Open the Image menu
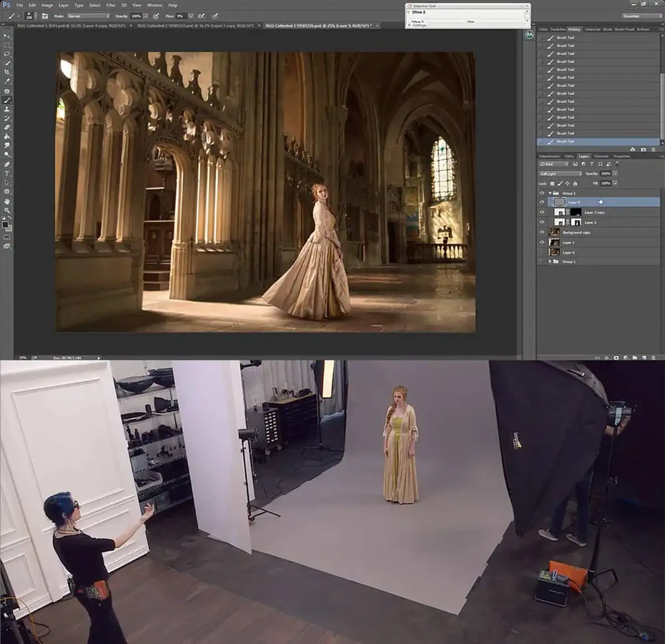This screenshot has height=644, width=665. click(47, 5)
